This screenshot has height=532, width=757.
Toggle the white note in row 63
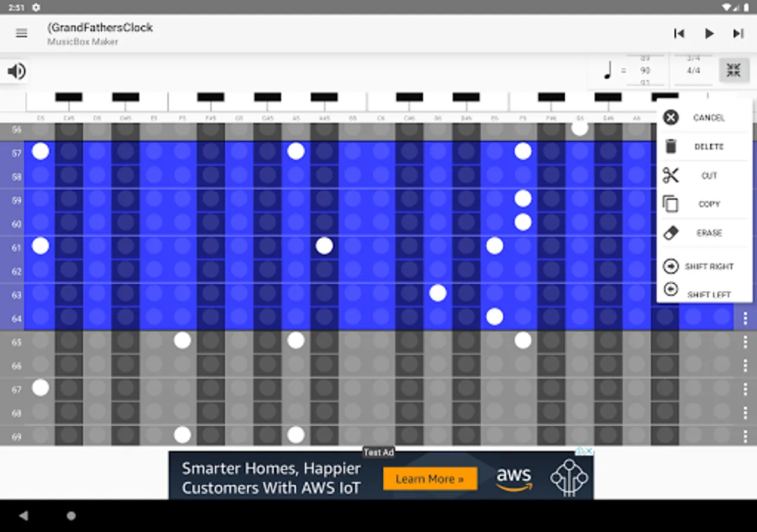(438, 293)
